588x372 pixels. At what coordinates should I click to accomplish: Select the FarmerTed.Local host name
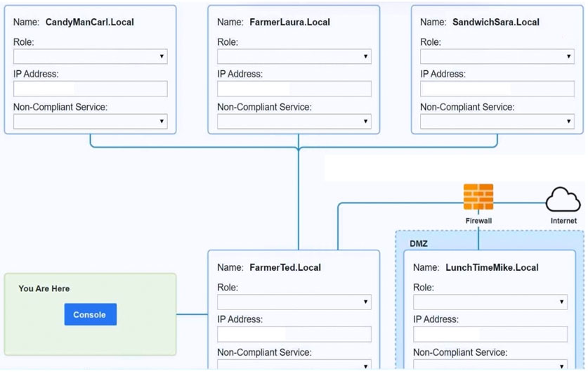point(285,268)
